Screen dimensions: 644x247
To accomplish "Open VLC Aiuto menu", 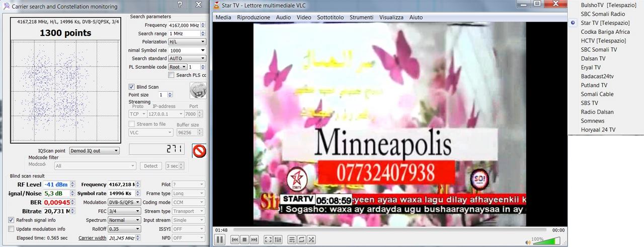I will pyautogui.click(x=416, y=17).
